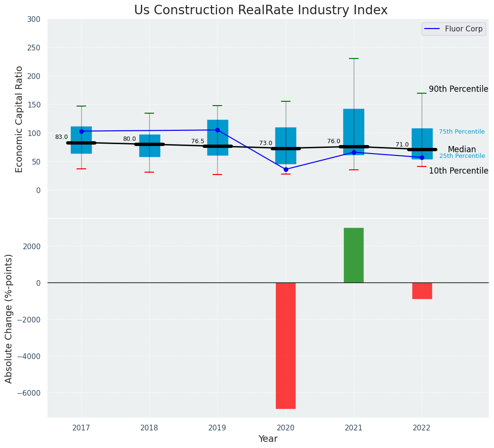Click the 2018 blue interquartile box
Viewport: 494px width, 448px height.
[150, 146]
